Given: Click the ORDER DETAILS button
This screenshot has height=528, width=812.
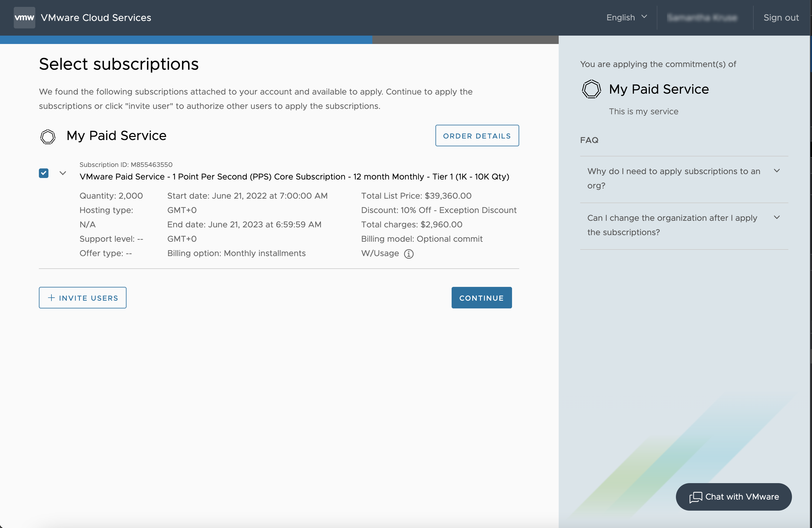Looking at the screenshot, I should pyautogui.click(x=478, y=135).
